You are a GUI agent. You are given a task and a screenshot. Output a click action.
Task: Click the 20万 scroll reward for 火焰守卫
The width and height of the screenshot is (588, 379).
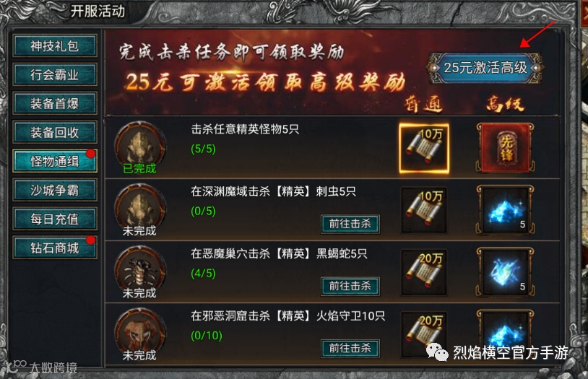click(x=424, y=335)
